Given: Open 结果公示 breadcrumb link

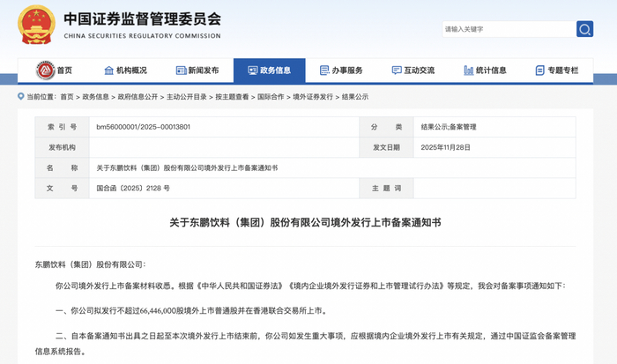Looking at the screenshot, I should pos(355,97).
